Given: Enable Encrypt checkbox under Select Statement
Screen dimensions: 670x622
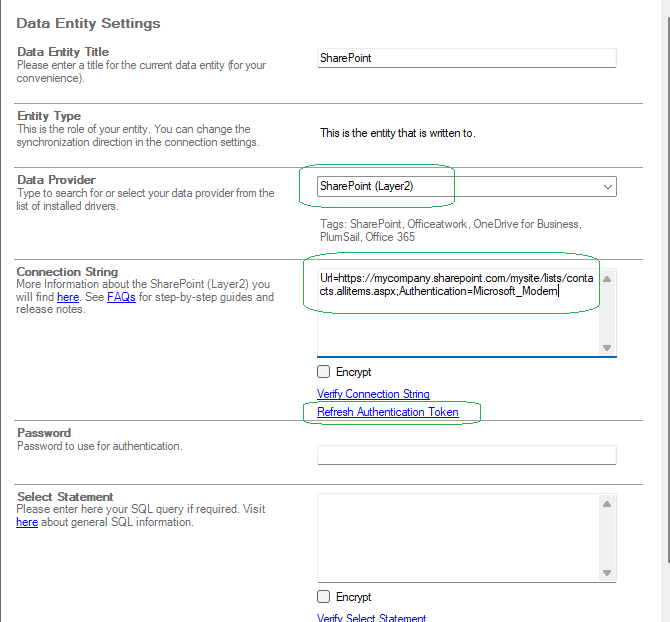Looking at the screenshot, I should 323,596.
